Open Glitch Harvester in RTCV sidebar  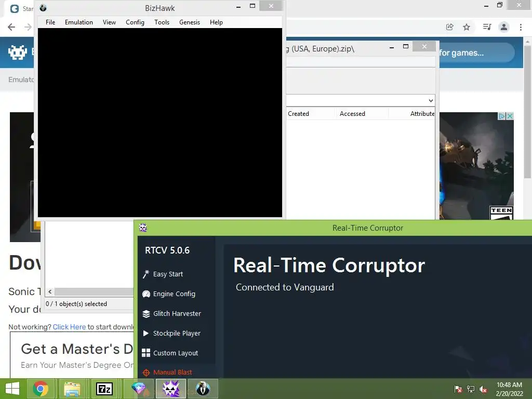pos(177,313)
